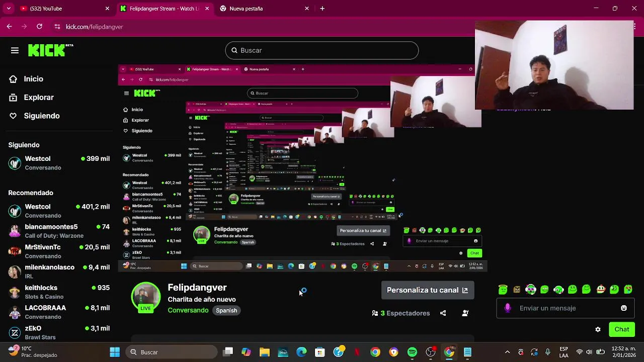
Task: Click the taskbar Buscar search box
Action: [x=171, y=352]
